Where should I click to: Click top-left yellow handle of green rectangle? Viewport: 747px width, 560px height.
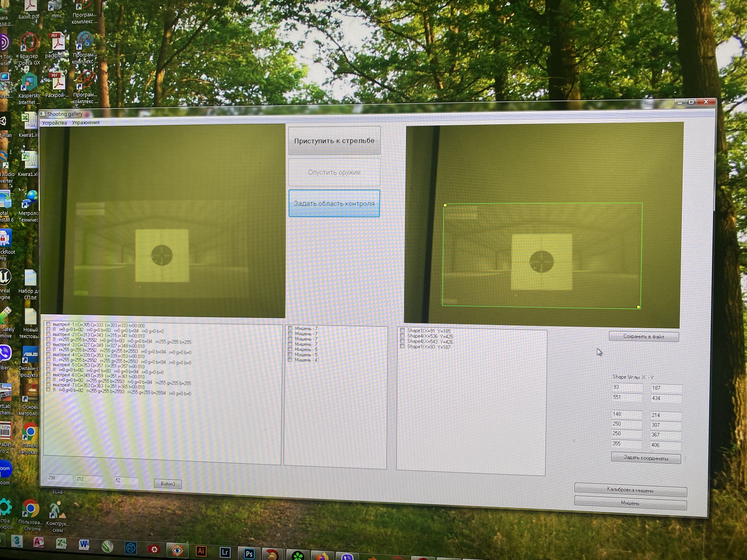pyautogui.click(x=445, y=205)
